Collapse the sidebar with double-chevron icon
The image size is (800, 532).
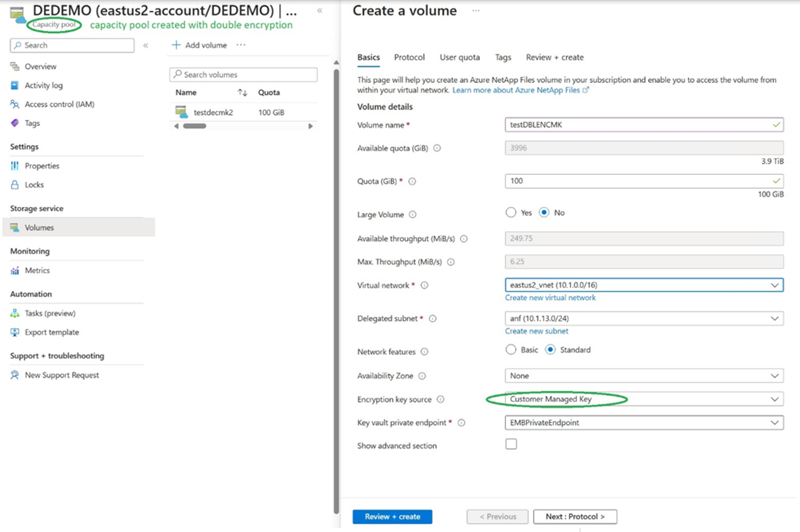145,45
